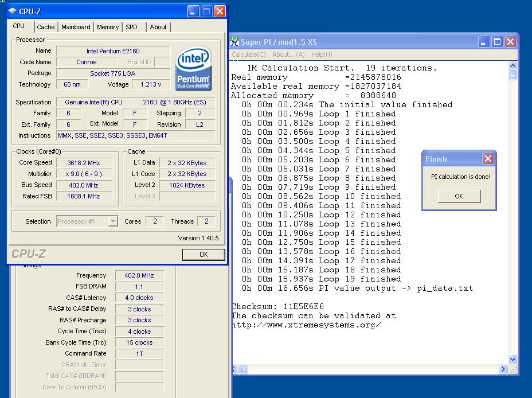Click the Command Rate 1T value
532x398 pixels.
pyautogui.click(x=139, y=354)
